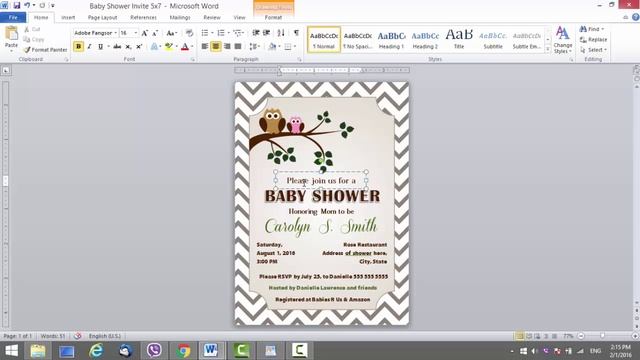Screen dimensions: 640x360
Task: Switch to the Page Layout tab
Action: point(102,18)
